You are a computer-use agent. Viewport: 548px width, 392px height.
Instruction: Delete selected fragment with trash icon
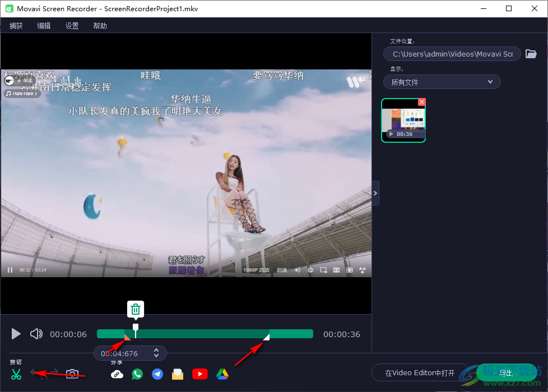[x=136, y=309]
